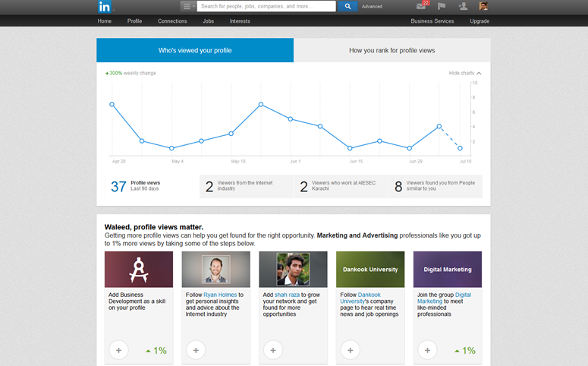Click plus icon under Dankook University card
Image resolution: width=588 pixels, height=366 pixels.
click(350, 350)
